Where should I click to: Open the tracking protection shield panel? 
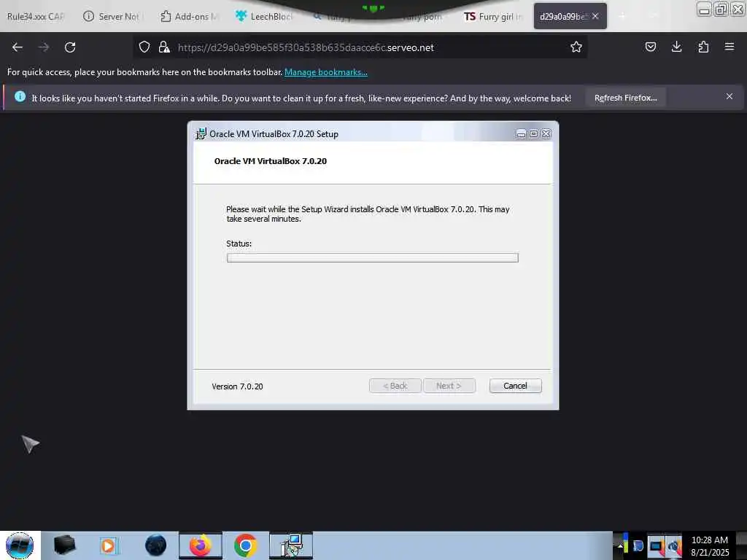tap(144, 47)
